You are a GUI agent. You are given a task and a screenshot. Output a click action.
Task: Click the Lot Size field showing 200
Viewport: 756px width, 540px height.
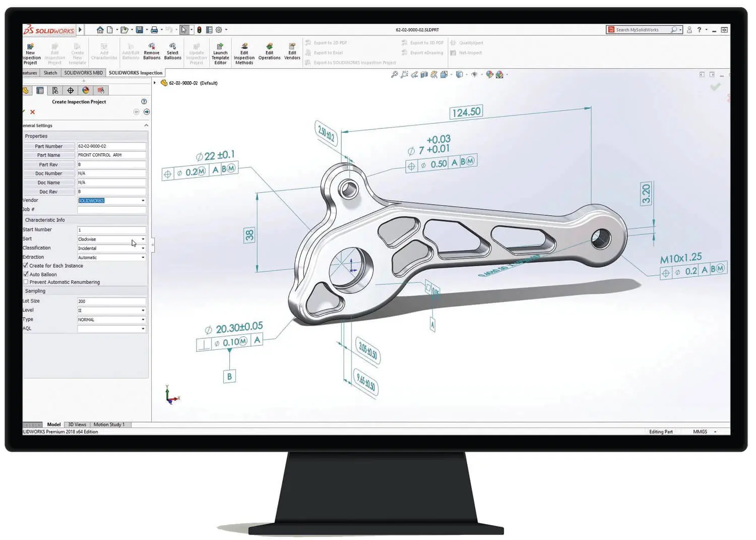[x=111, y=301]
